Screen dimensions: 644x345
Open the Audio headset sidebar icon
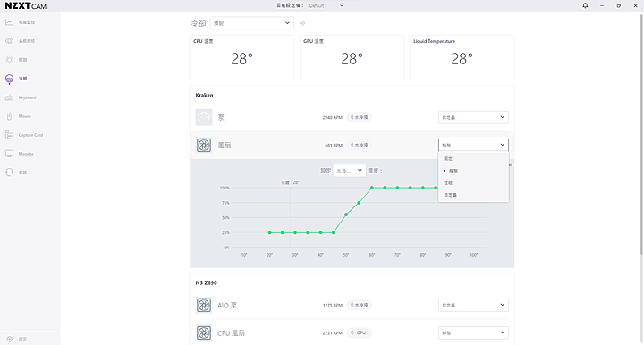point(10,172)
